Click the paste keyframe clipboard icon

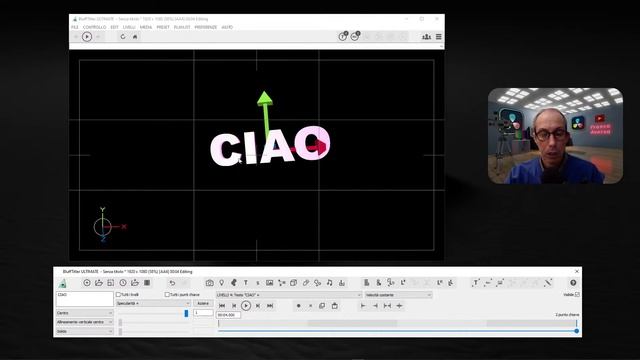click(x=335, y=306)
